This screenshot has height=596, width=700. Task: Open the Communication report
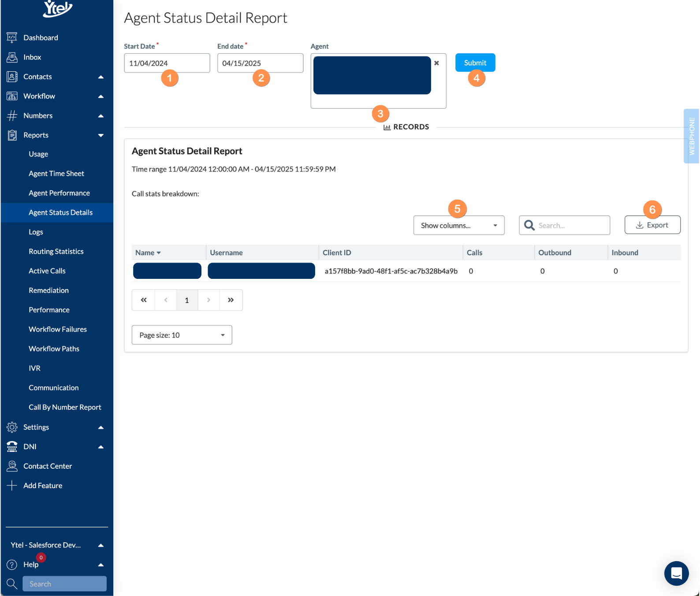point(54,388)
